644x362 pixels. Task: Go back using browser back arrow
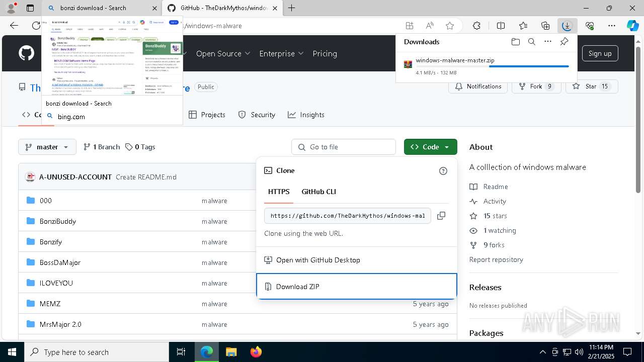(x=14, y=26)
